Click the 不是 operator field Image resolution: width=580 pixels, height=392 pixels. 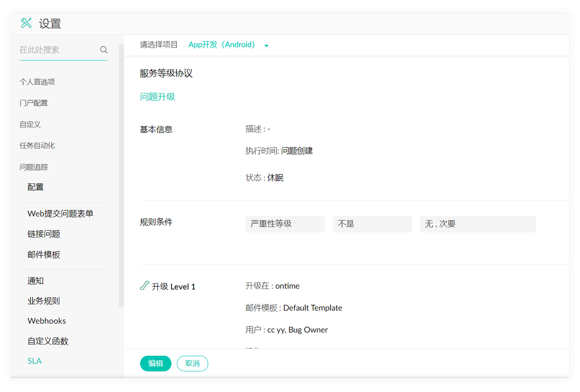coord(372,224)
